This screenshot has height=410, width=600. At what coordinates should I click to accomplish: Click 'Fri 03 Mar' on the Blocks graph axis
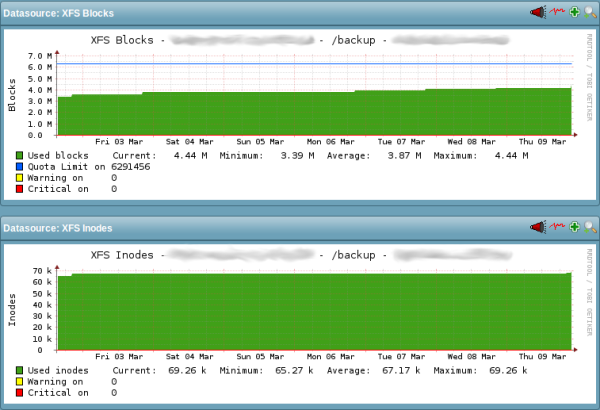pyautogui.click(x=119, y=142)
